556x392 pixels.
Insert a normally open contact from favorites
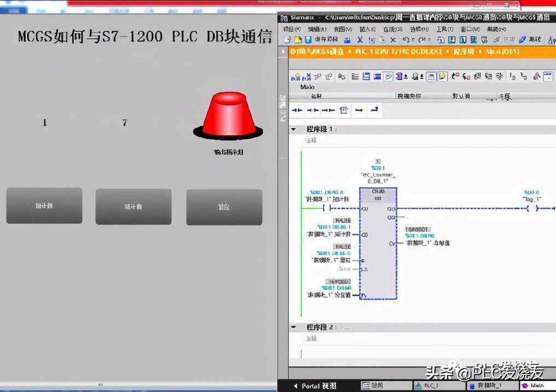pos(297,110)
